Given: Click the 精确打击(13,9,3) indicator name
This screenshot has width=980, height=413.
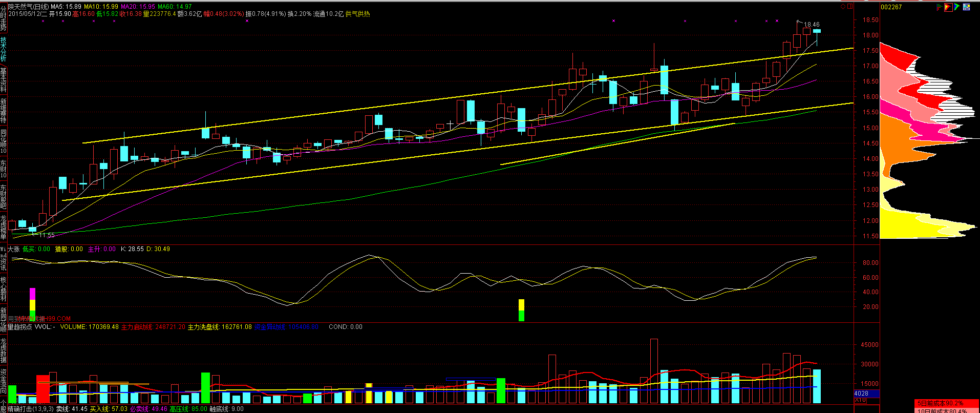Looking at the screenshot, I should click(x=31, y=409).
